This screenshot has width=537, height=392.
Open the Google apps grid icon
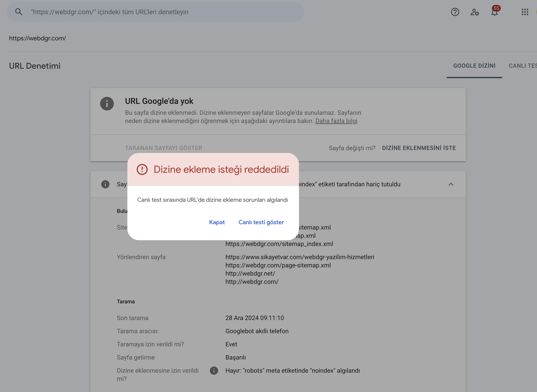coord(525,12)
